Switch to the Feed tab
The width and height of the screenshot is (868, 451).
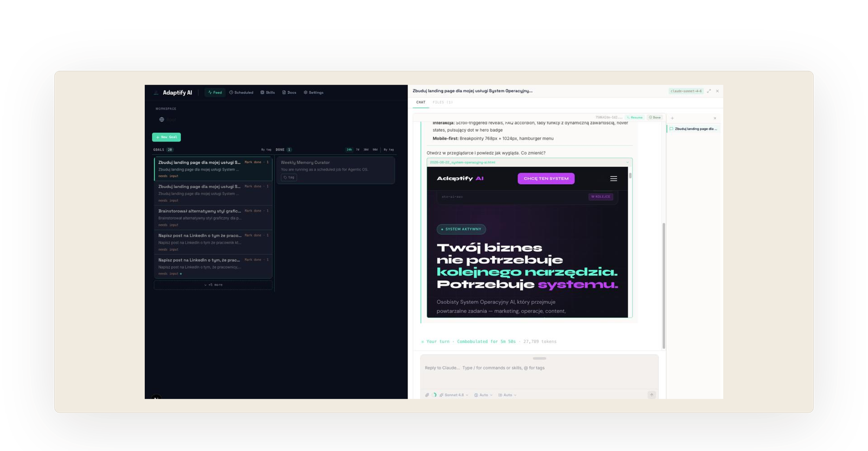pos(215,93)
